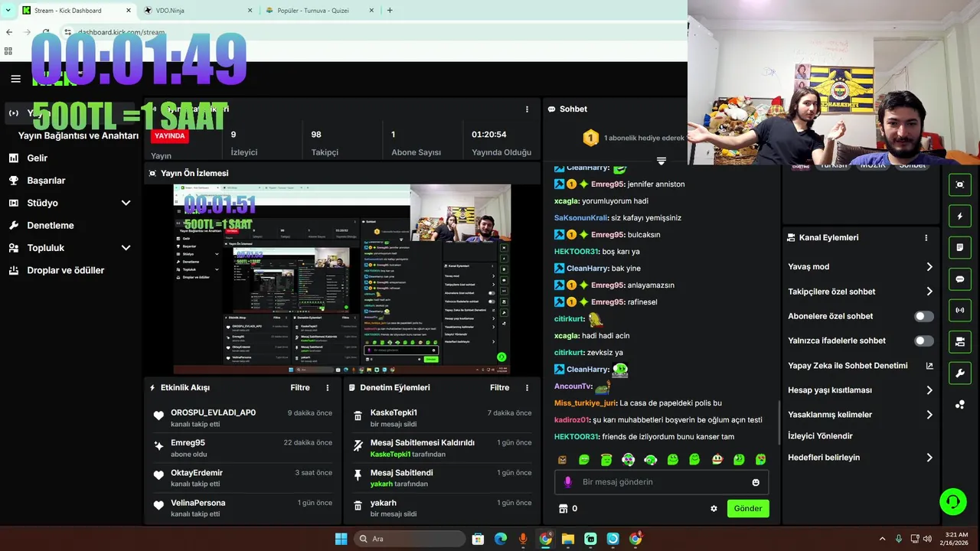This screenshot has height=551, width=980.
Task: Open Etkinlik Akışı Filtre
Action: 300,388
